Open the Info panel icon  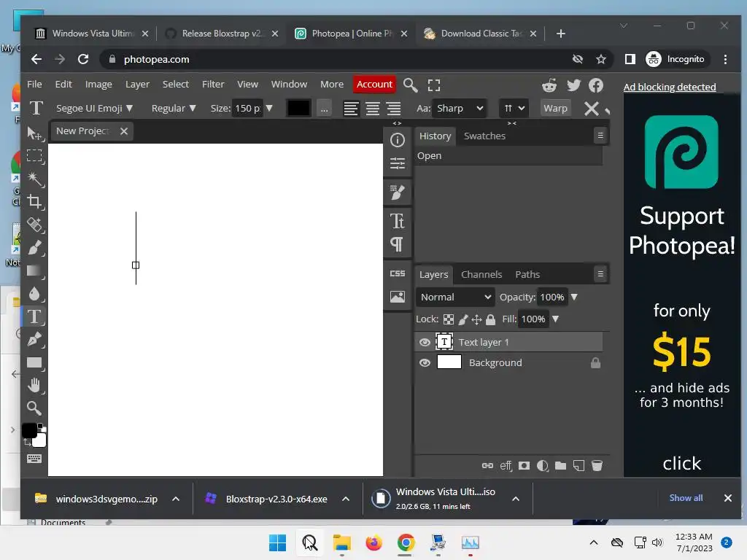[x=398, y=140]
